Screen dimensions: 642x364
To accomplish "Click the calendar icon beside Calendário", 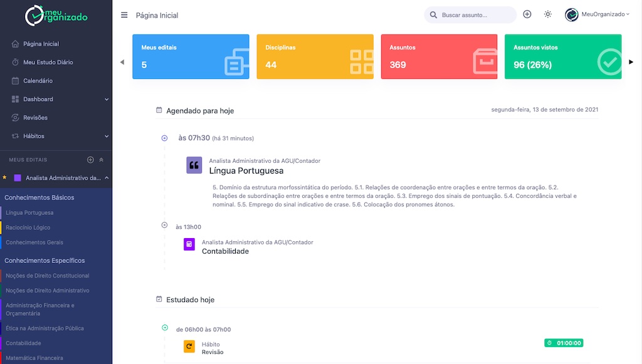I will click(x=15, y=81).
